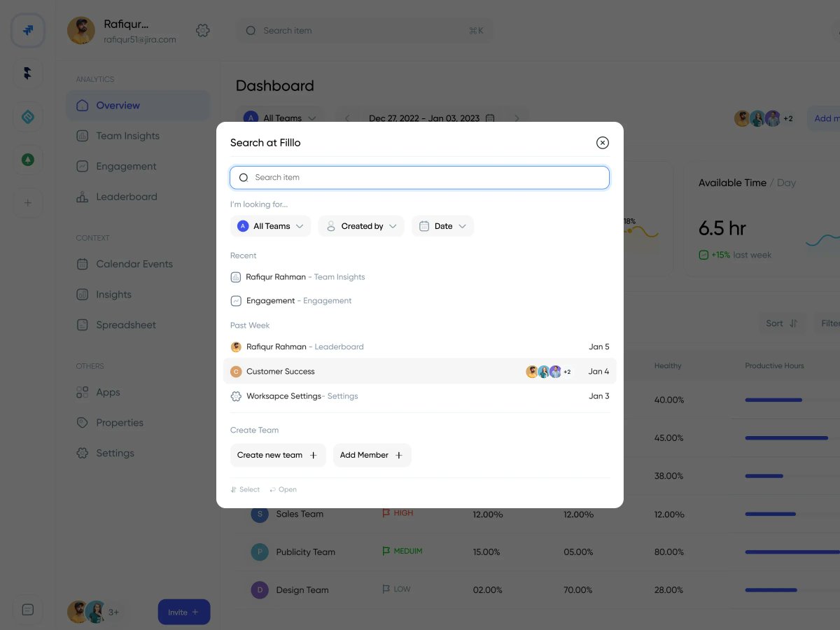This screenshot has width=840, height=630.
Task: Click the HIGH priority flag on Sales Team
Action: (398, 513)
